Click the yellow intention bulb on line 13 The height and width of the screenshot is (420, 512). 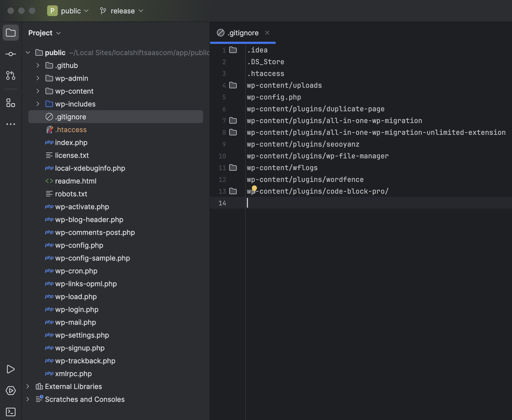pos(254,188)
